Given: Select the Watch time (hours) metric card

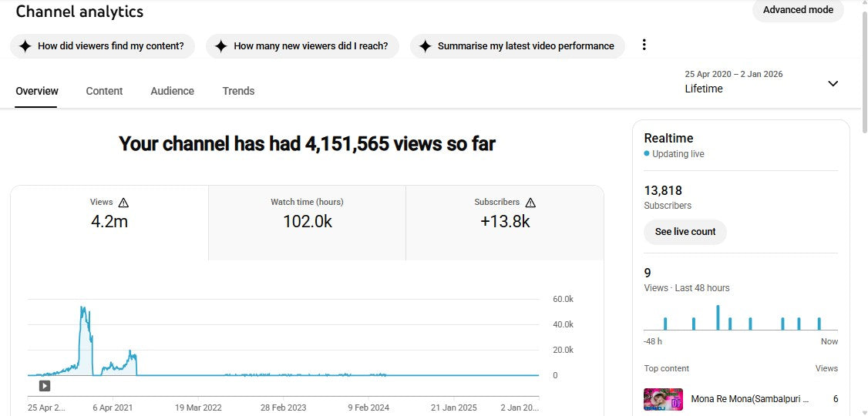Looking at the screenshot, I should pyautogui.click(x=307, y=222).
